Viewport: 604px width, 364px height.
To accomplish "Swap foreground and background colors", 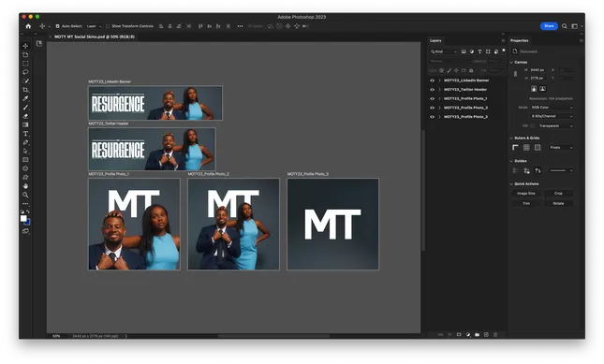I will tap(28, 211).
